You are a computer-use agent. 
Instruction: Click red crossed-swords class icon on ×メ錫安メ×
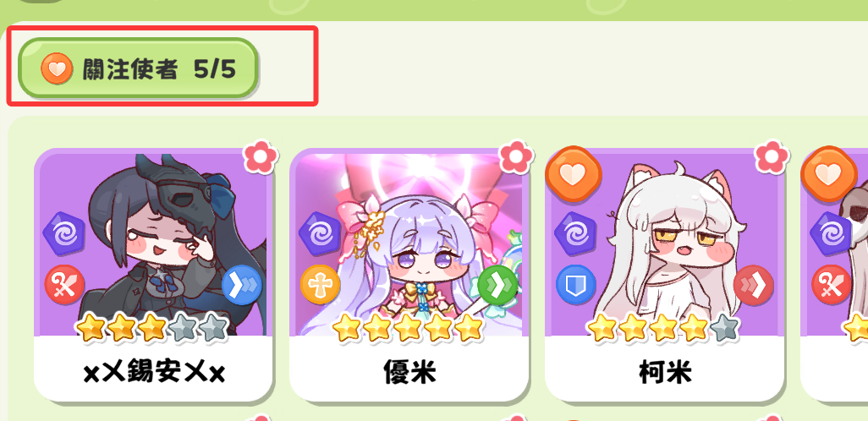click(x=65, y=285)
